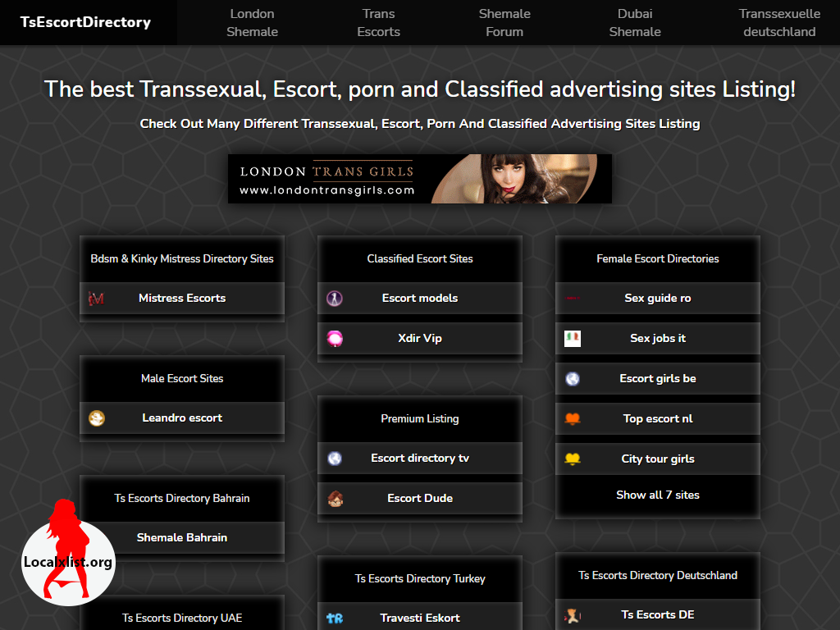This screenshot has width=840, height=630.
Task: Open the Escort directory tv link
Action: [420, 459]
